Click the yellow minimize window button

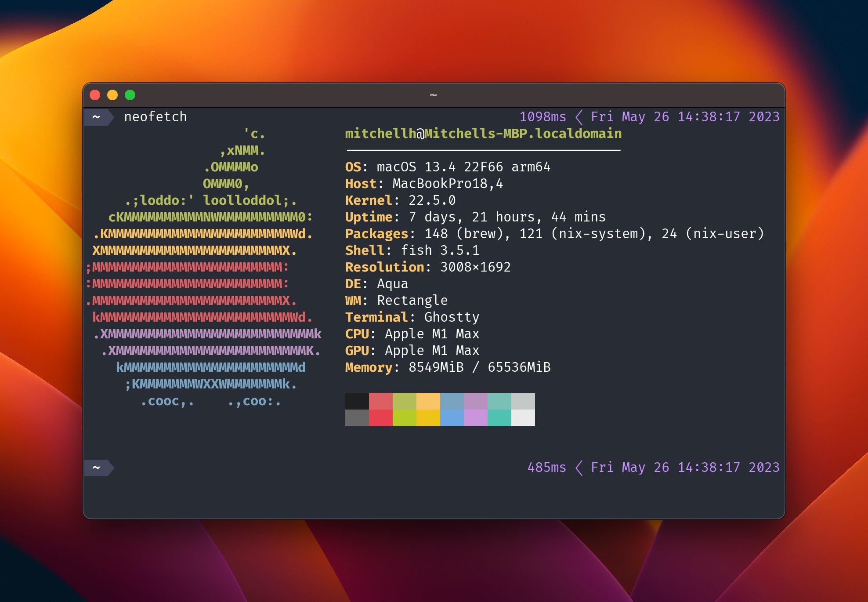coord(112,95)
